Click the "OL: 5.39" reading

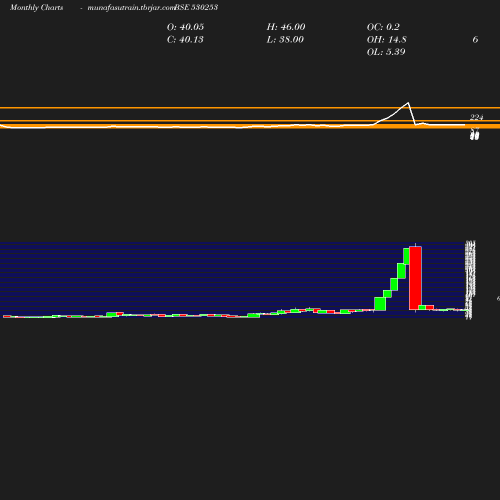click(386, 52)
